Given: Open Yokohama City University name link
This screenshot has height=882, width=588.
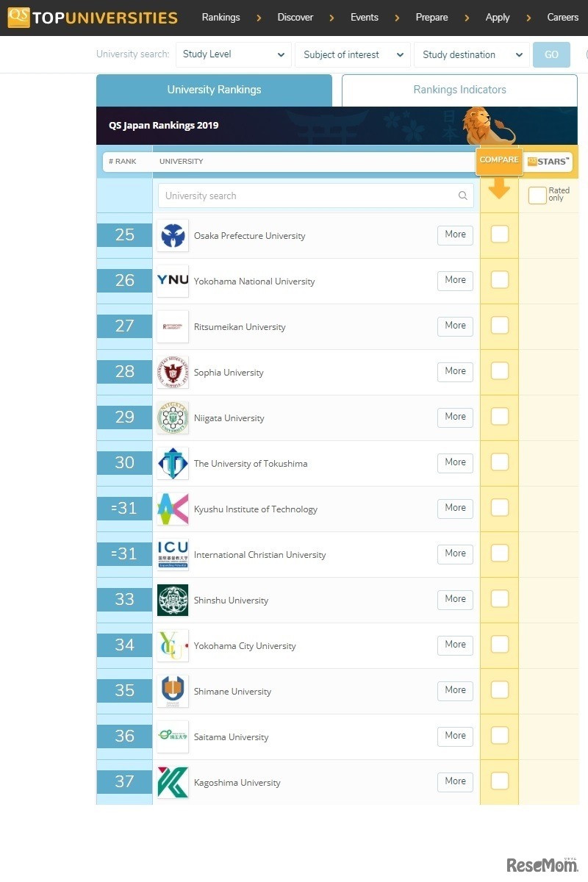Looking at the screenshot, I should (245, 646).
